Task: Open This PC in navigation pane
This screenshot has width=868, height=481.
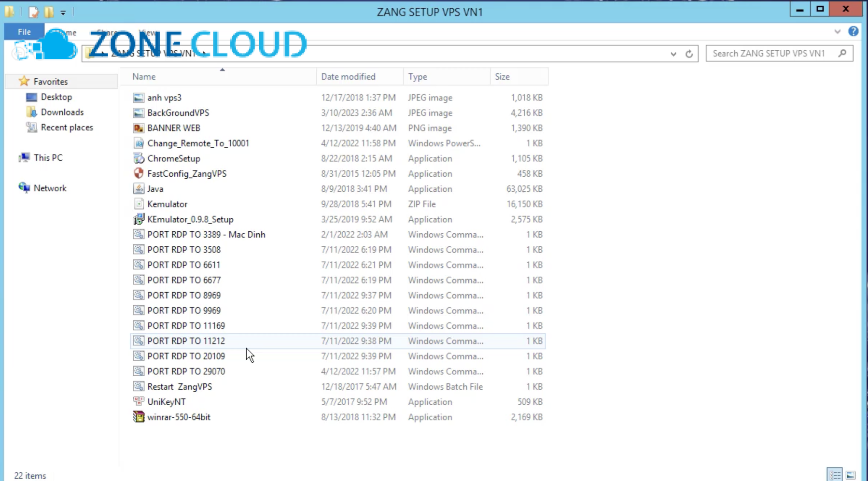Action: [x=48, y=158]
